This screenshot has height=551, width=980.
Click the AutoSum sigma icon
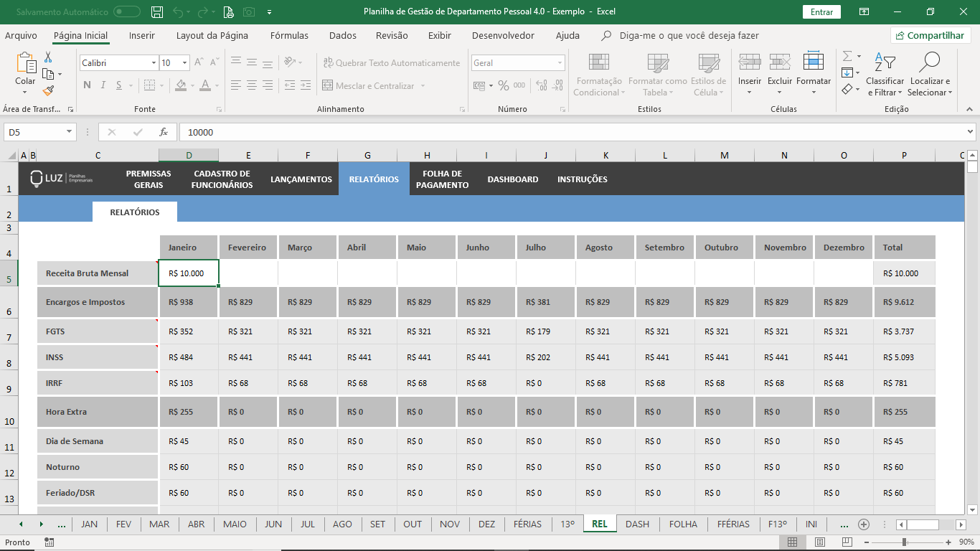(x=847, y=57)
